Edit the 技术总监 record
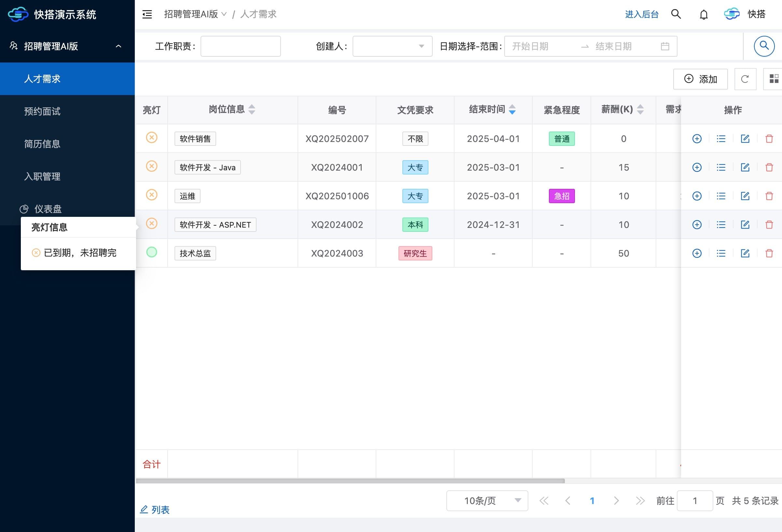The image size is (782, 532). click(x=745, y=253)
